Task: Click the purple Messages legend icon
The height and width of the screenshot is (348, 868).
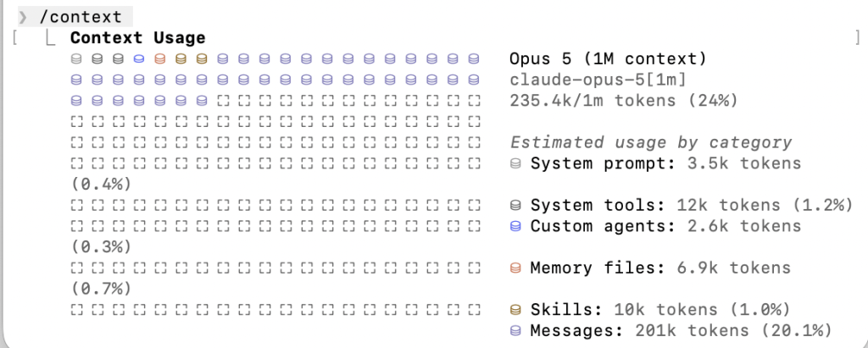Action: pos(515,331)
